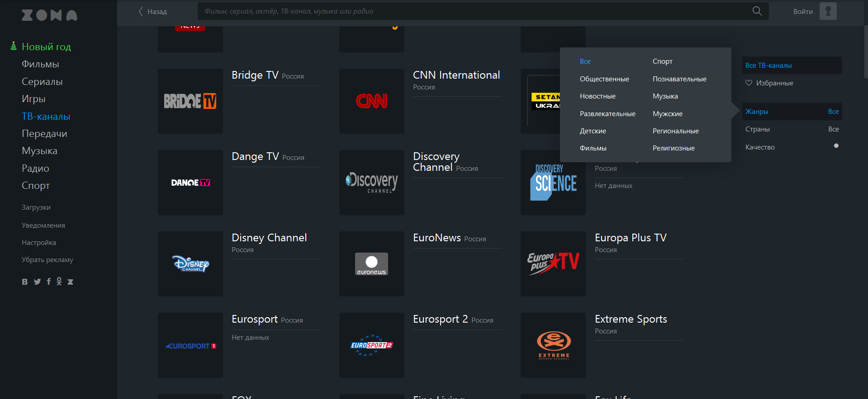Open the CNN International title

456,75
